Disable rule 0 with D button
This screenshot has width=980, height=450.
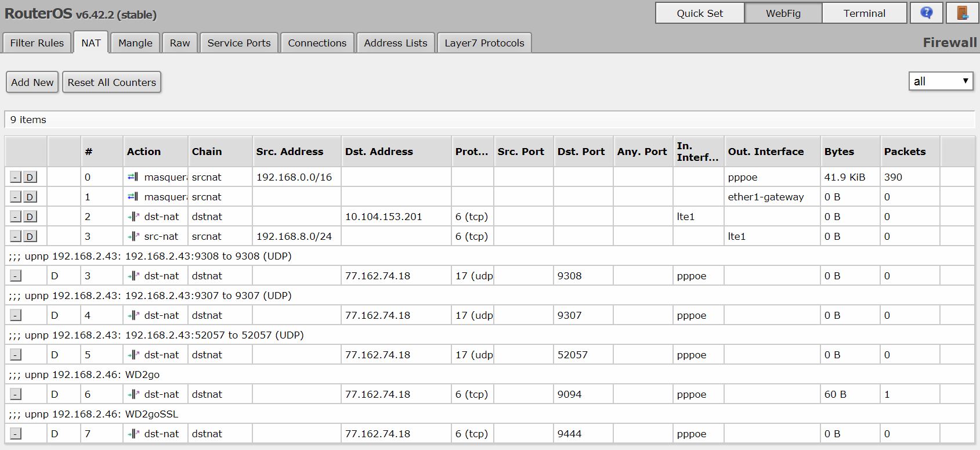pos(30,178)
